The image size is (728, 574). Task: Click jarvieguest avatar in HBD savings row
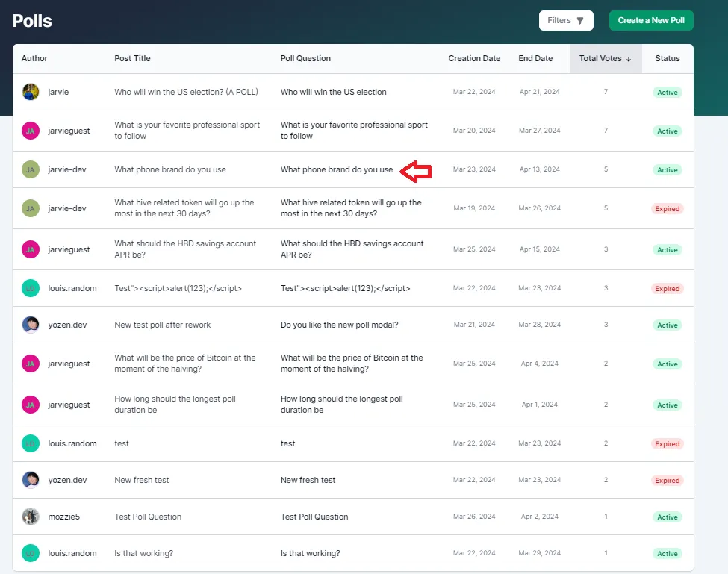pyautogui.click(x=31, y=249)
